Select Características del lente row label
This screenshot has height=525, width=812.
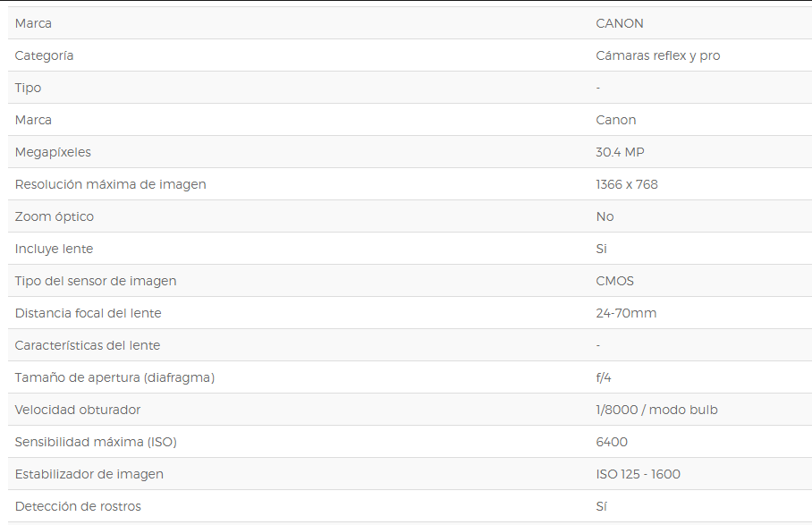(88, 345)
